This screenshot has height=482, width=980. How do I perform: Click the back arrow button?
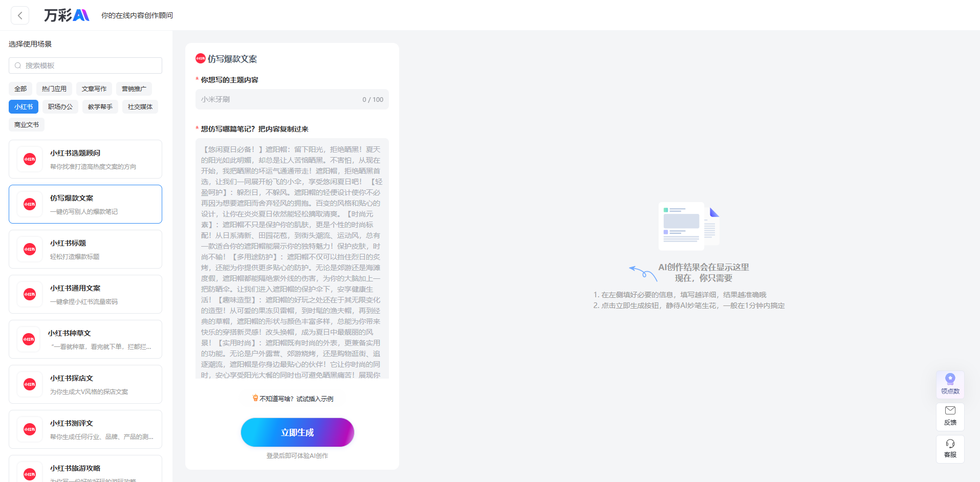point(20,15)
